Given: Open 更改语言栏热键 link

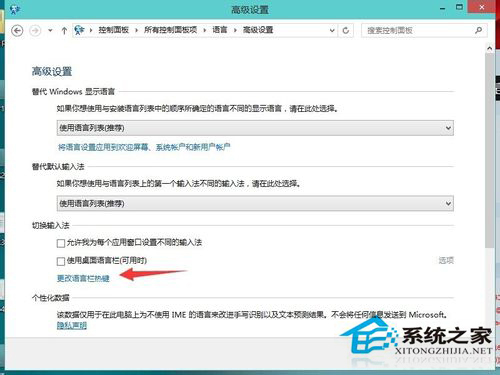Looking at the screenshot, I should pyautogui.click(x=83, y=278).
